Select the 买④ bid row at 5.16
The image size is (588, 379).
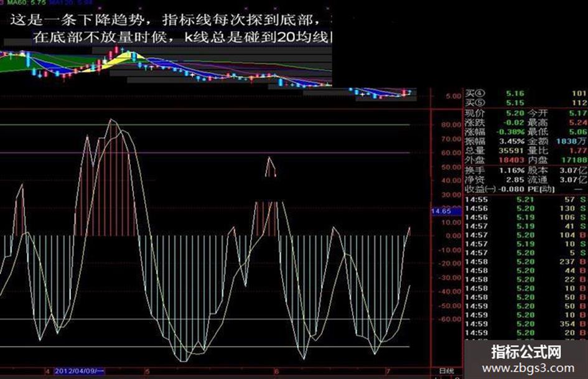(526, 93)
